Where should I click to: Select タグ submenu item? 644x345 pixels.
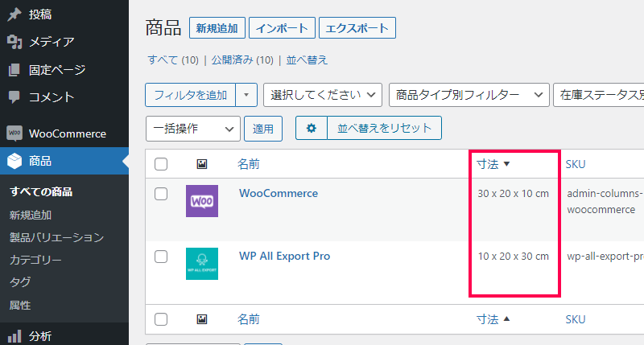(x=19, y=282)
